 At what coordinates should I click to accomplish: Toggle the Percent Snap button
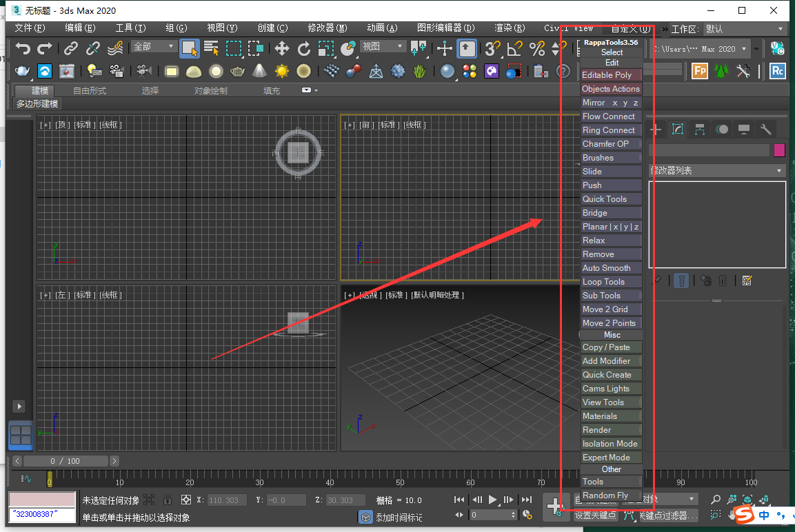pyautogui.click(x=536, y=49)
